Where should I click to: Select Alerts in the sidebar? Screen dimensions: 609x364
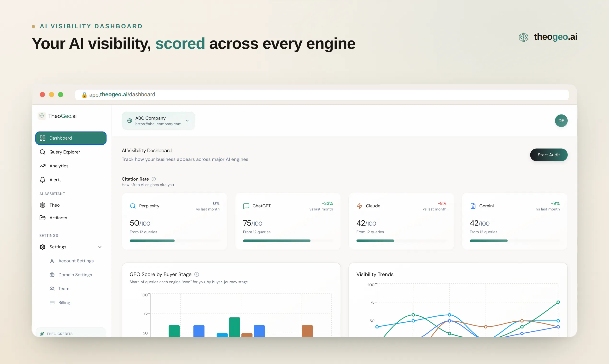[x=71, y=180]
